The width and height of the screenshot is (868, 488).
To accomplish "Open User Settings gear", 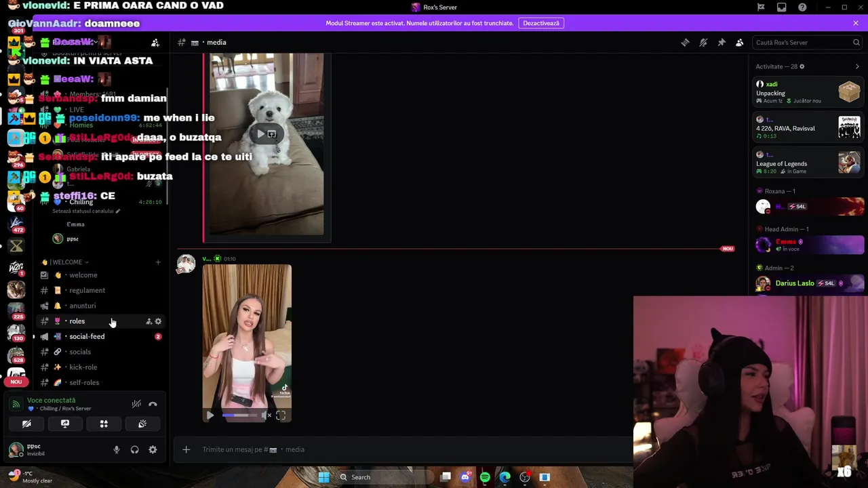I will click(153, 449).
